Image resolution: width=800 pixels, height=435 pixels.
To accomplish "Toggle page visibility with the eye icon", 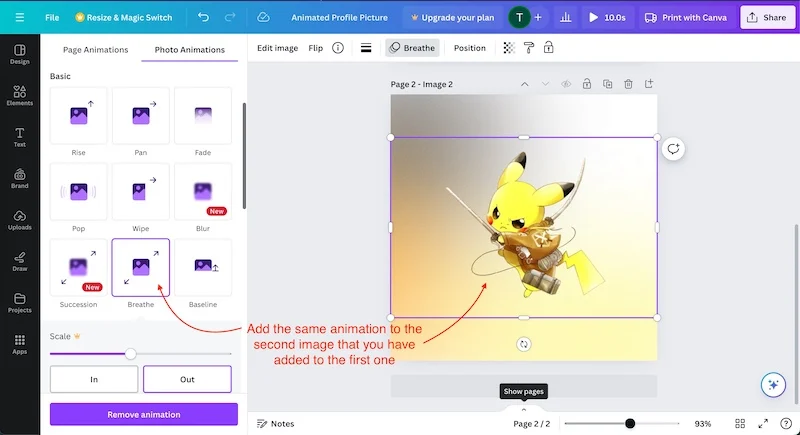I will pyautogui.click(x=566, y=84).
